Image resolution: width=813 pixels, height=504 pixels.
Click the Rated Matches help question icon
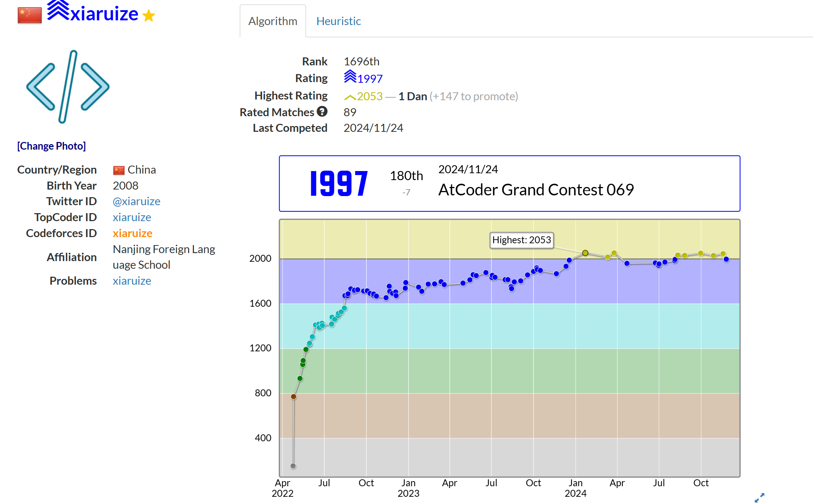tap(322, 111)
